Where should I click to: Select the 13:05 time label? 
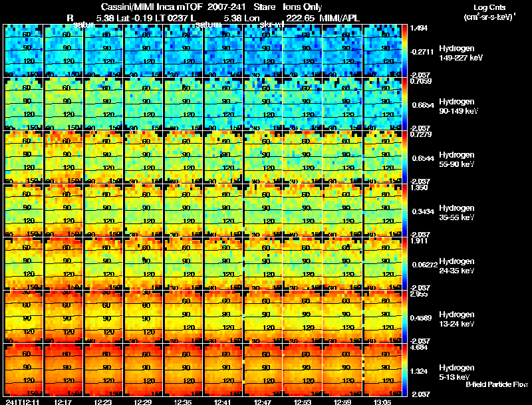coord(382,402)
